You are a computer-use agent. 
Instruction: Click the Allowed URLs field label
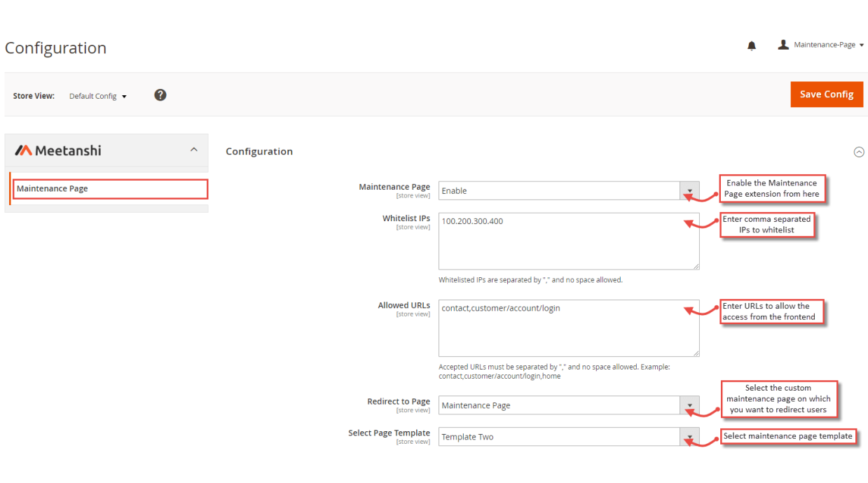(404, 305)
